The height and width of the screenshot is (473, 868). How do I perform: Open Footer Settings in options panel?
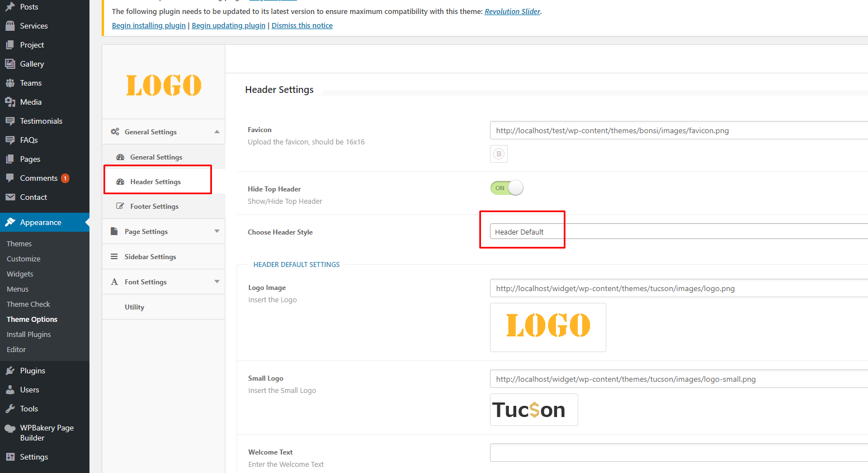coord(154,207)
